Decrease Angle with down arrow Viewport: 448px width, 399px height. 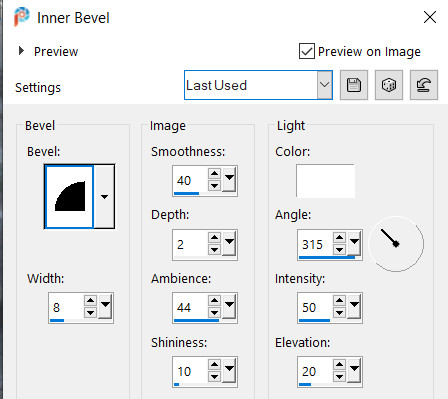(x=339, y=250)
